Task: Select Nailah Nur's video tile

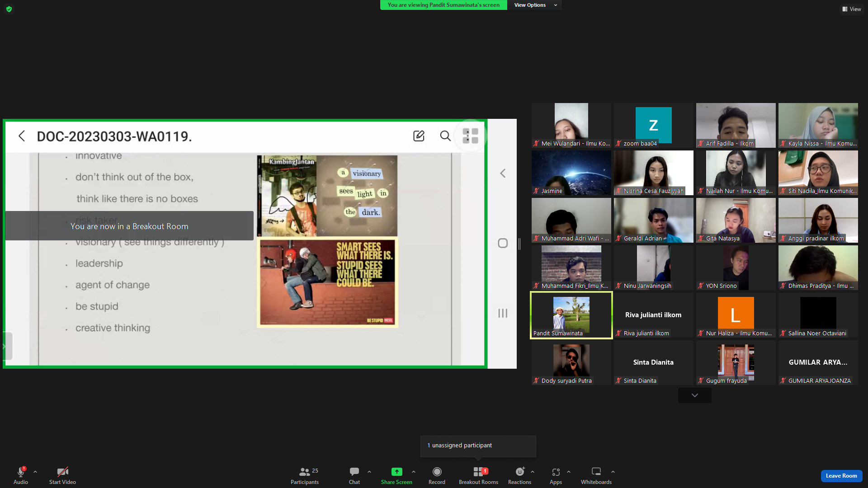Action: pyautogui.click(x=736, y=173)
